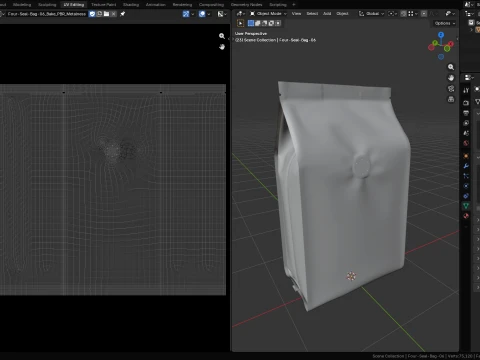Image resolution: width=480 pixels, height=360 pixels.
Task: Open the viewport Options dropdown
Action: [x=445, y=23]
